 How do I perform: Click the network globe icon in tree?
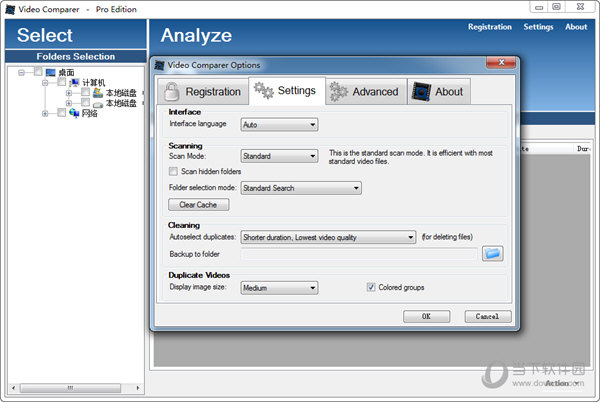point(74,113)
